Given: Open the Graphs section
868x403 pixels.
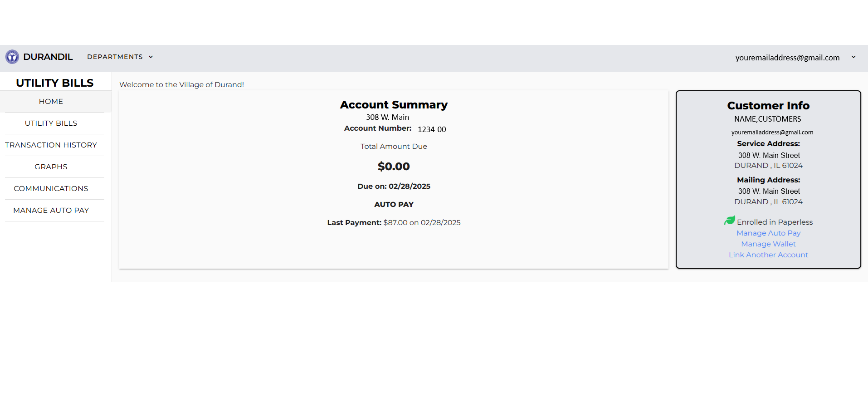Looking at the screenshot, I should (51, 167).
